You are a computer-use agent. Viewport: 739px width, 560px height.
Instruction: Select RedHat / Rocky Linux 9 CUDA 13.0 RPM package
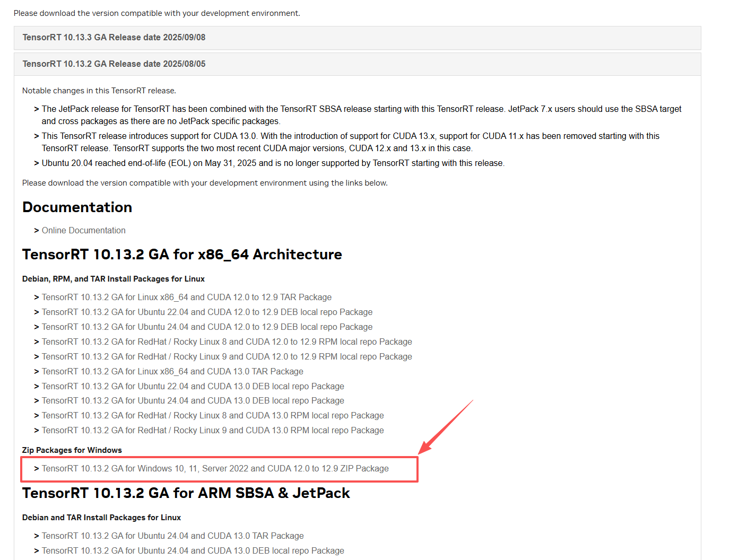(x=213, y=431)
